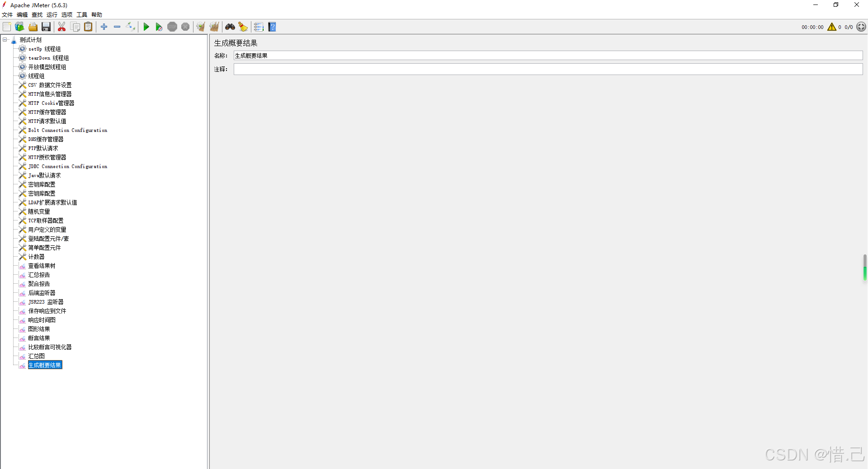Open the 运行 menu
This screenshot has height=469, width=868.
point(52,15)
